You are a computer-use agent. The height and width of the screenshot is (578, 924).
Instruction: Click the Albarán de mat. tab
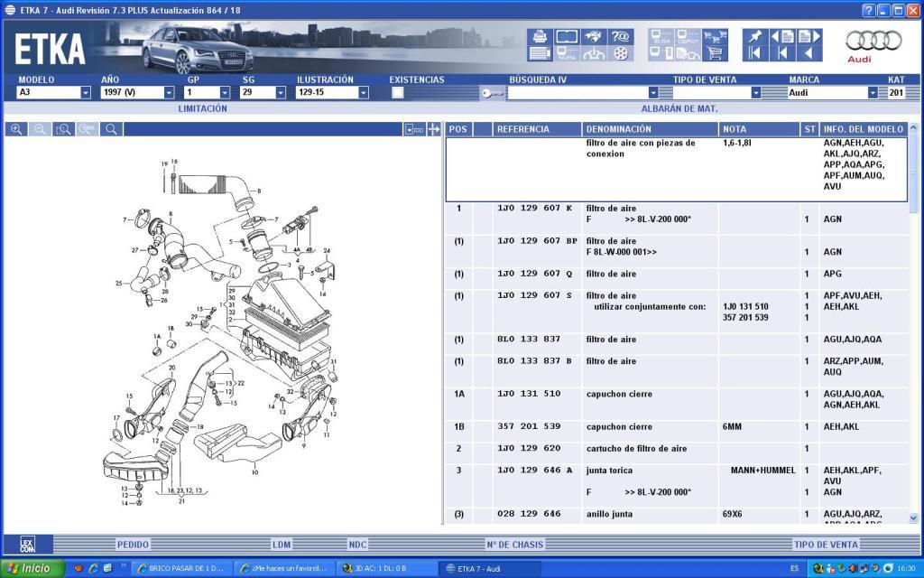coord(679,108)
